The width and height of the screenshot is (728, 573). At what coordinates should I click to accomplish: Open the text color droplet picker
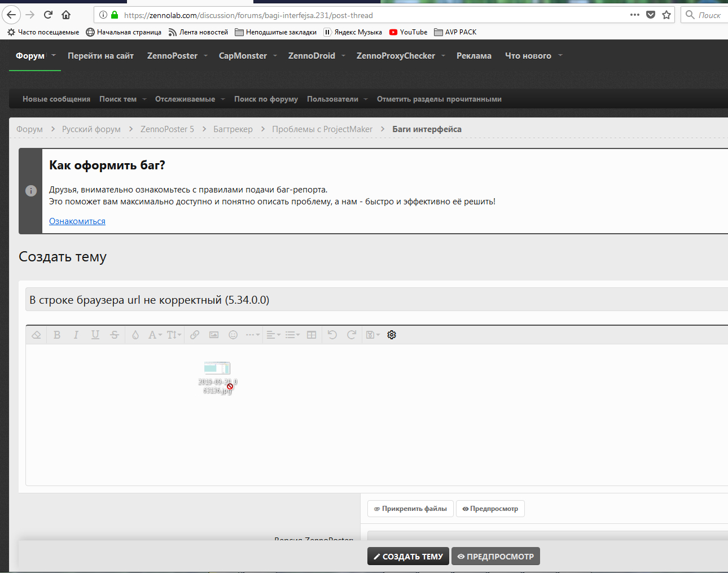point(135,335)
